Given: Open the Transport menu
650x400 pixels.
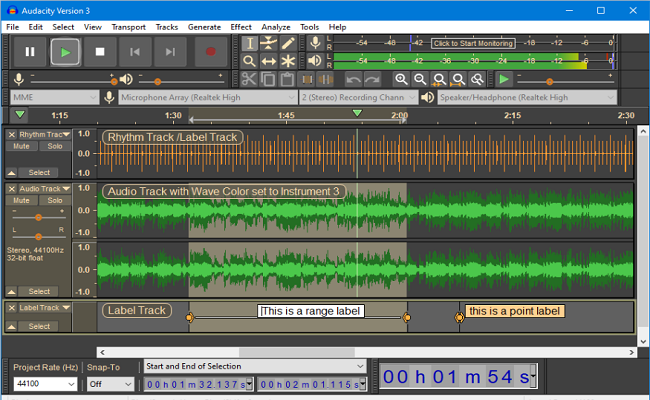Looking at the screenshot, I should (129, 27).
